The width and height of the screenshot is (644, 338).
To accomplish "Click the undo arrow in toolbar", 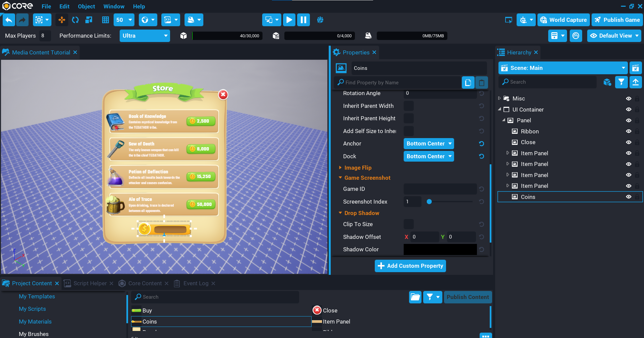I will tap(9, 20).
